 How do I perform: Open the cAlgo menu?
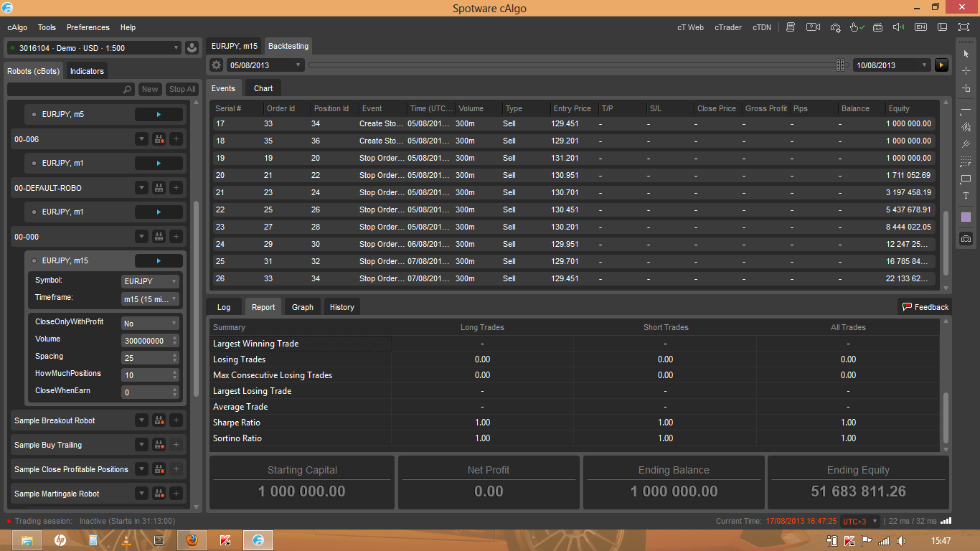(x=17, y=27)
